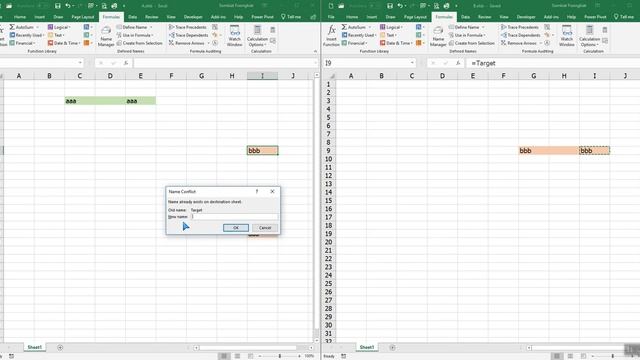
Task: Click Cancel in the Name Conflict dialog
Action: point(265,228)
